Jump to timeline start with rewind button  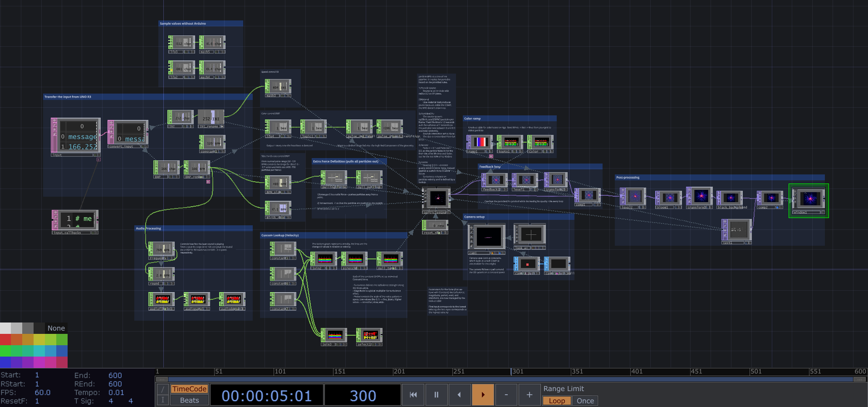413,395
